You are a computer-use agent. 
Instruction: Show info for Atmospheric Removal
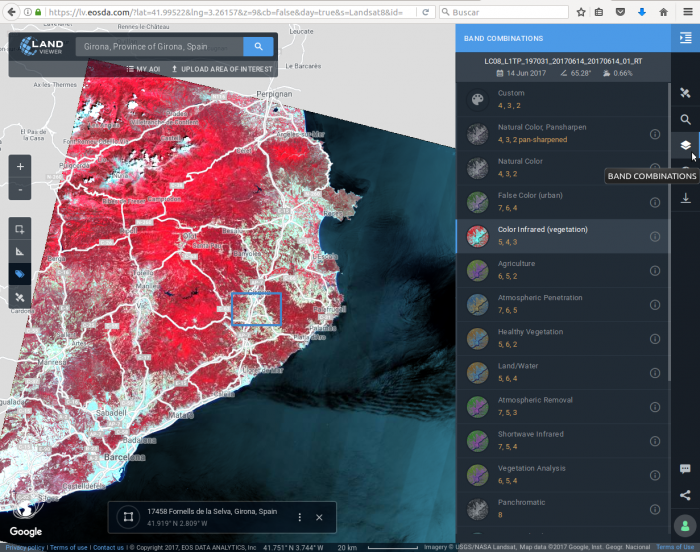coord(655,407)
